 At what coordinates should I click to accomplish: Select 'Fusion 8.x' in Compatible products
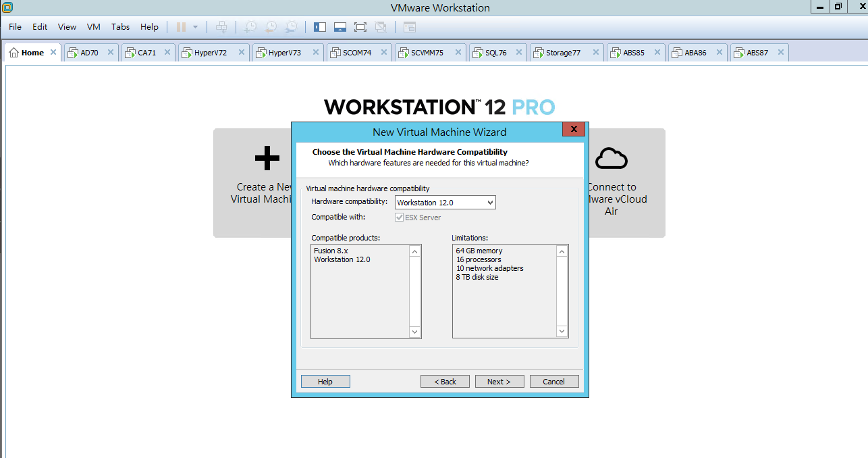(329, 251)
